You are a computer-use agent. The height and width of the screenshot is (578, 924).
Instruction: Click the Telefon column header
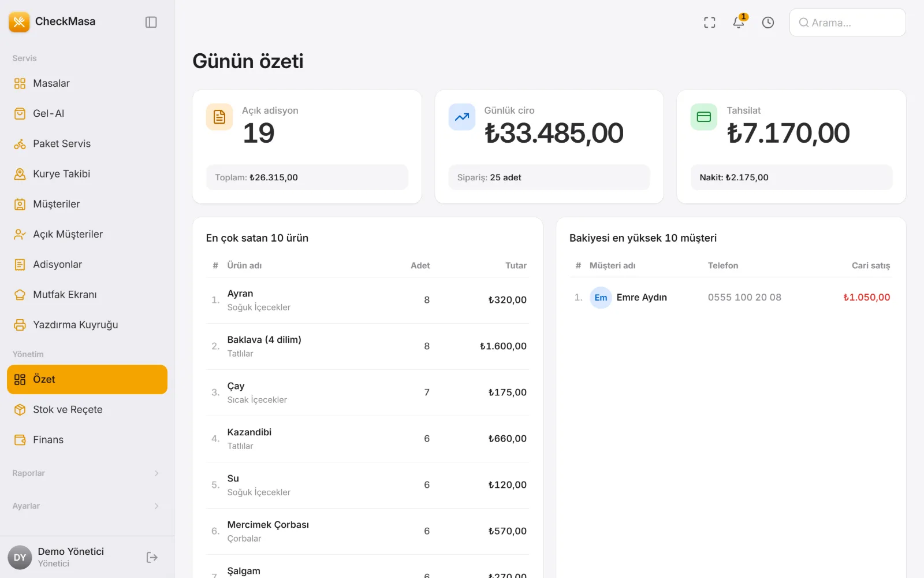723,265
